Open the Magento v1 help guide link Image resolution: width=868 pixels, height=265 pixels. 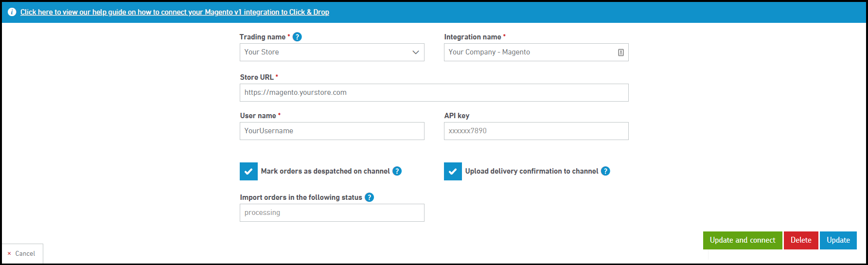(175, 12)
